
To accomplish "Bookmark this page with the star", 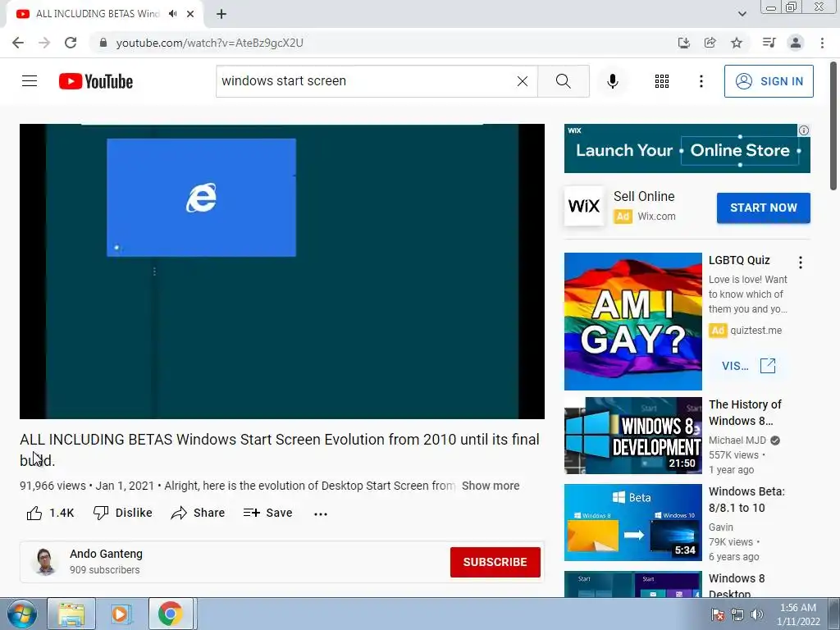I will click(737, 43).
